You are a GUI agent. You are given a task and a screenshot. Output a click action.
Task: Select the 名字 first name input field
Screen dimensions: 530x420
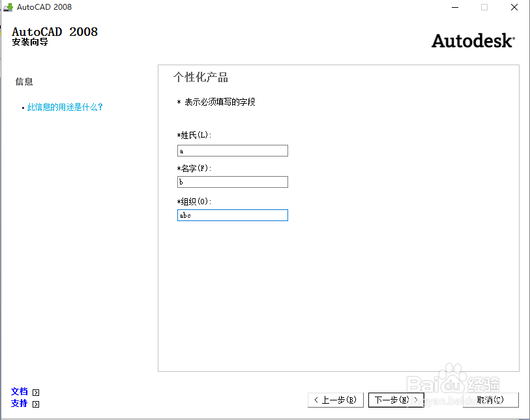point(232,182)
